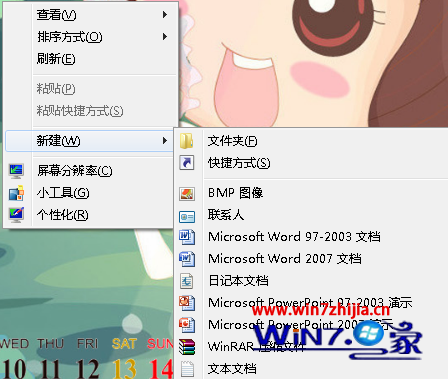Click the WinRAR stacked books icon
Viewport: 448px width, 379px height.
click(x=187, y=347)
